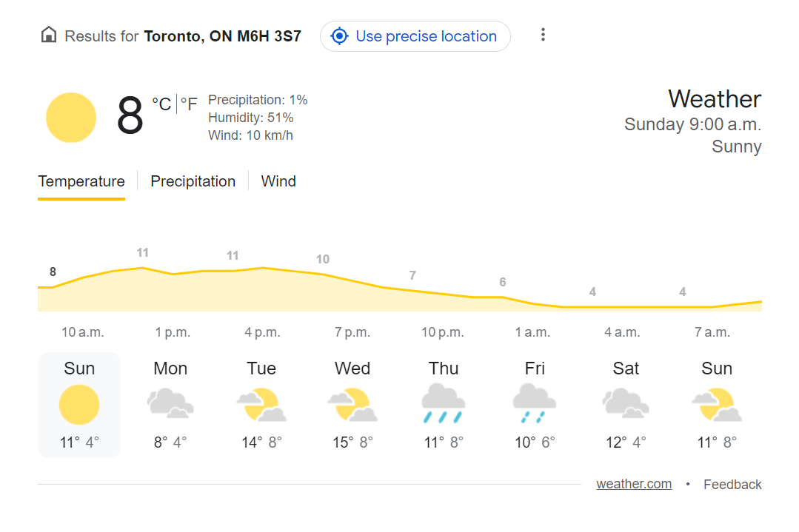Click the Feedback link

pyautogui.click(x=732, y=484)
